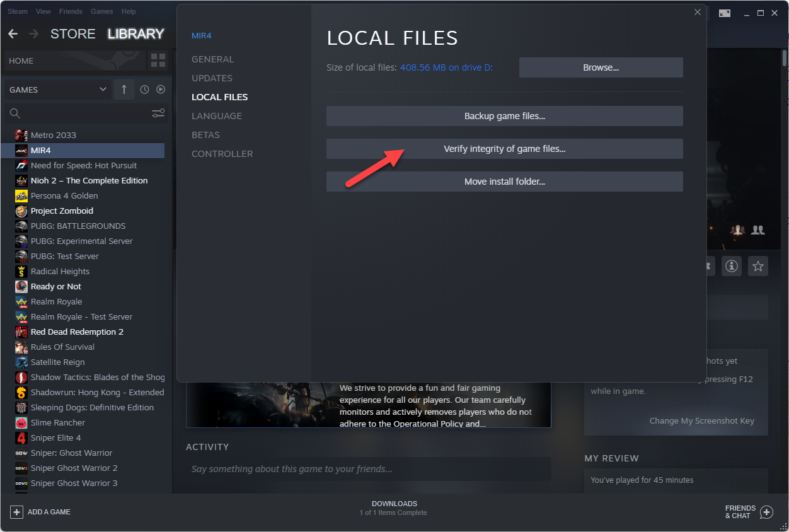Select PUBG: BATTLEGROUNDS in library
Image resolution: width=789 pixels, height=532 pixels.
click(x=78, y=226)
